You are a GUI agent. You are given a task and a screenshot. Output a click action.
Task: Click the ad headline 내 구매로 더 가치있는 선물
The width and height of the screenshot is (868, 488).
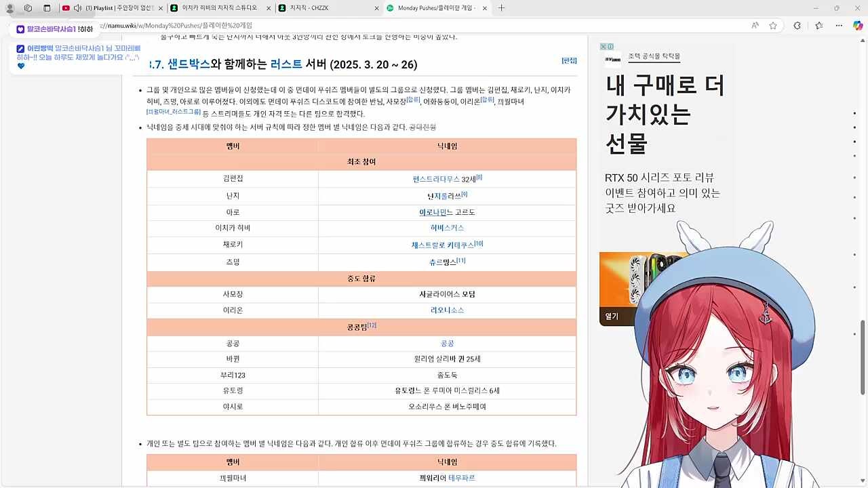(665, 115)
